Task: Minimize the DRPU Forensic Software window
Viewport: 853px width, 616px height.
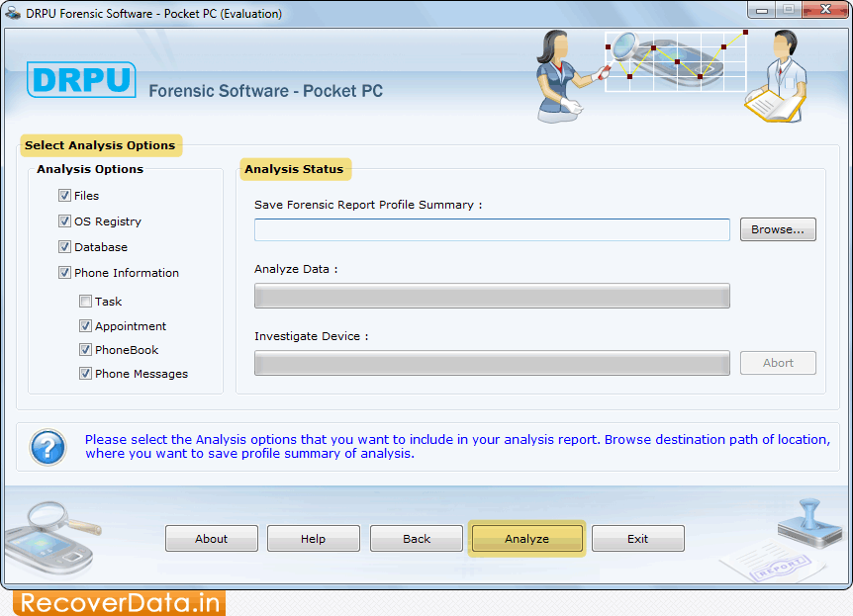Action: pos(762,10)
